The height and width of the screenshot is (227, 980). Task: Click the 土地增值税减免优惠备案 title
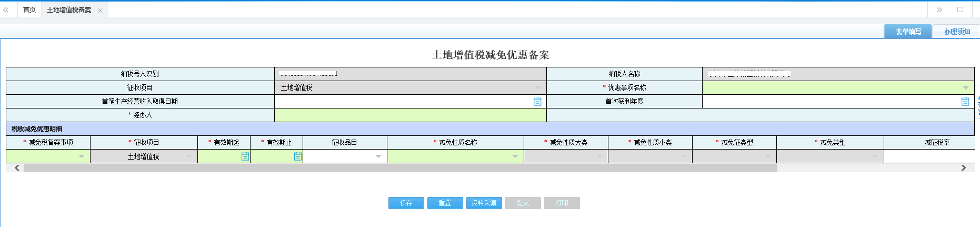pos(491,55)
